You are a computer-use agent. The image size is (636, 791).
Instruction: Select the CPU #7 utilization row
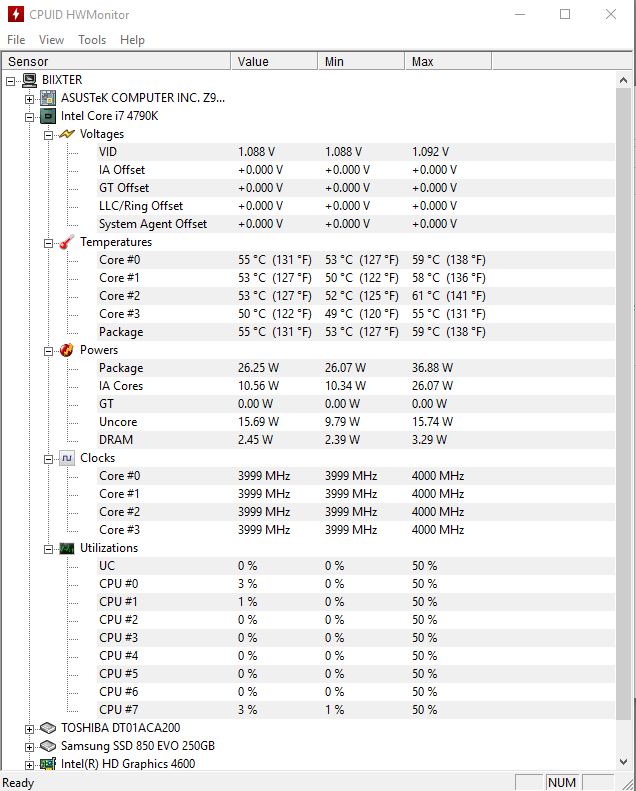[x=356, y=710]
